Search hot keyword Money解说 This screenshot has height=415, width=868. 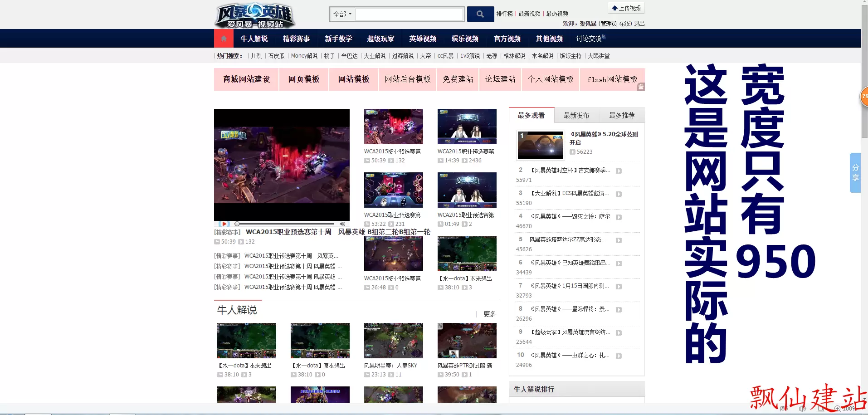point(304,56)
